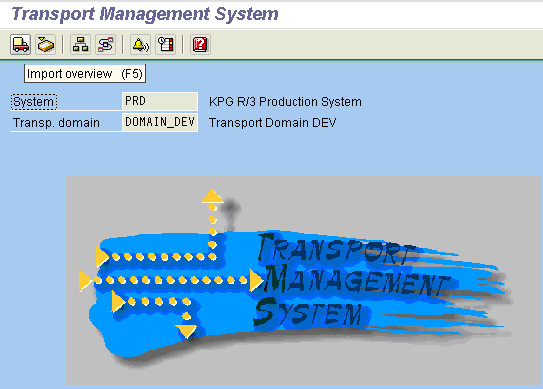Click the clock and traffic-light list icon
The image size is (543, 389).
point(166,44)
